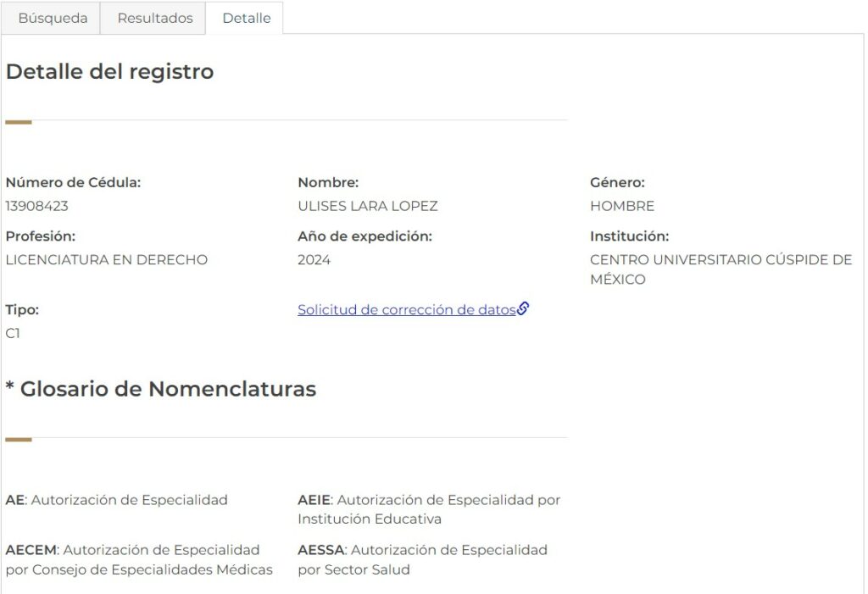Click the AE glossary entry
Viewport: 868px width, 594px height.
[x=117, y=500]
